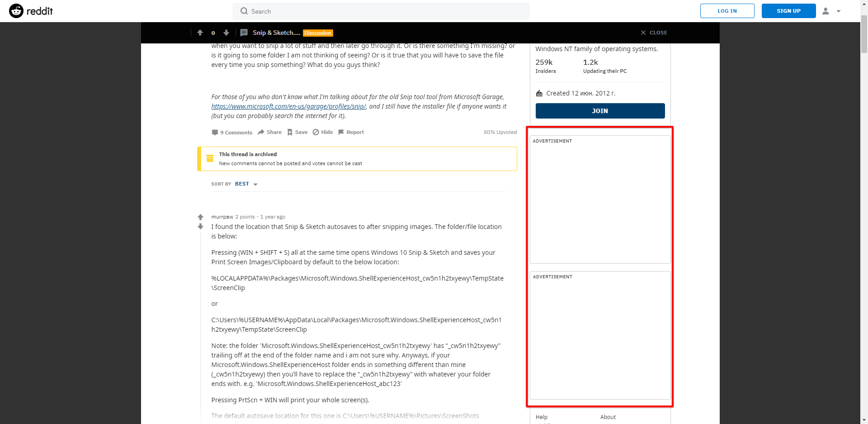Share the post
Image resolution: width=868 pixels, height=424 pixels.
click(269, 132)
